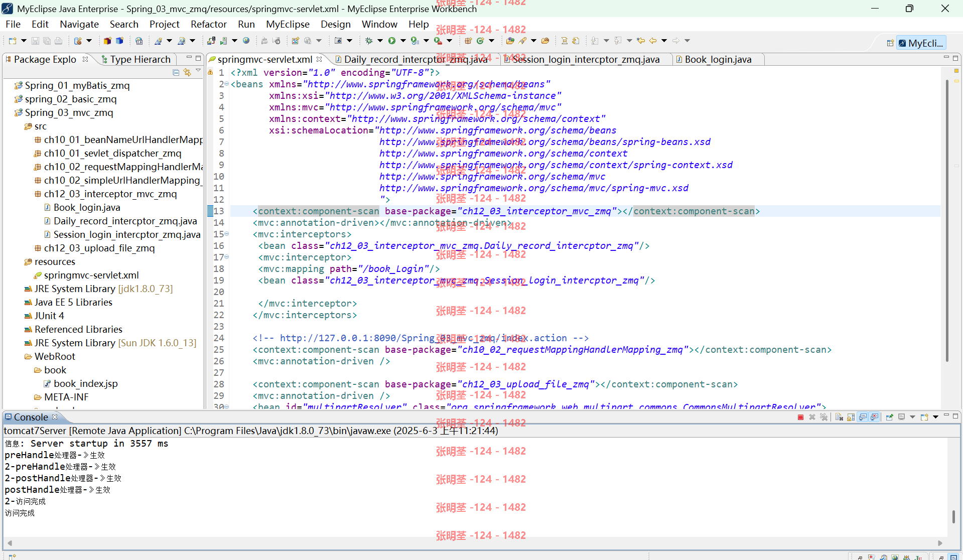
Task: Collapse the mvc:interceptors fold at line 15
Action: [x=227, y=234]
